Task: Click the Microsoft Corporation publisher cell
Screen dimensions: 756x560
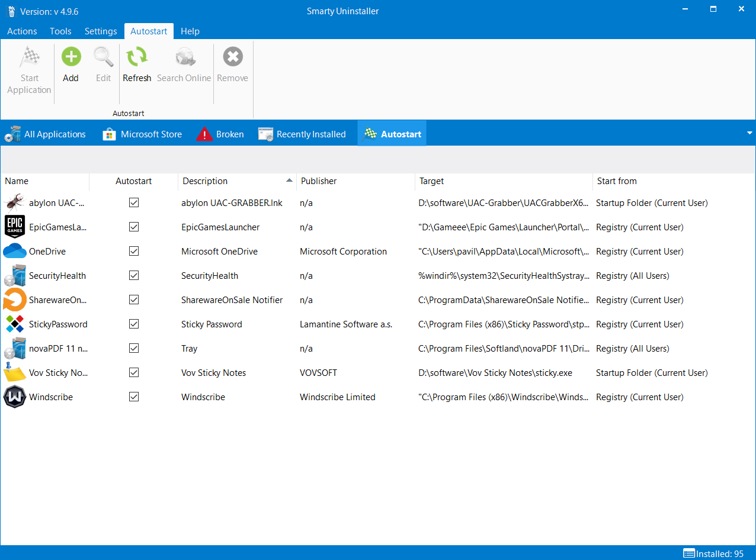Action: click(343, 252)
